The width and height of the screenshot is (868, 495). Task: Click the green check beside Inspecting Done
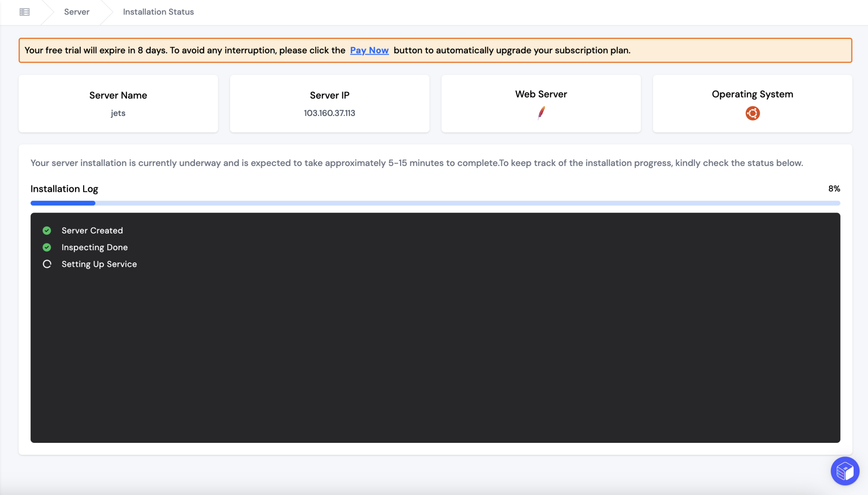click(47, 247)
